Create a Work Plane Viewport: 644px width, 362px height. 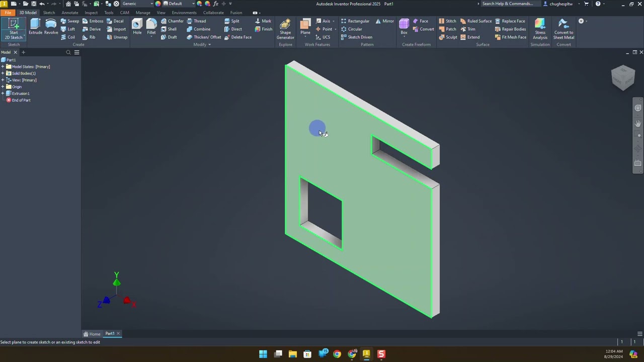coord(305,27)
